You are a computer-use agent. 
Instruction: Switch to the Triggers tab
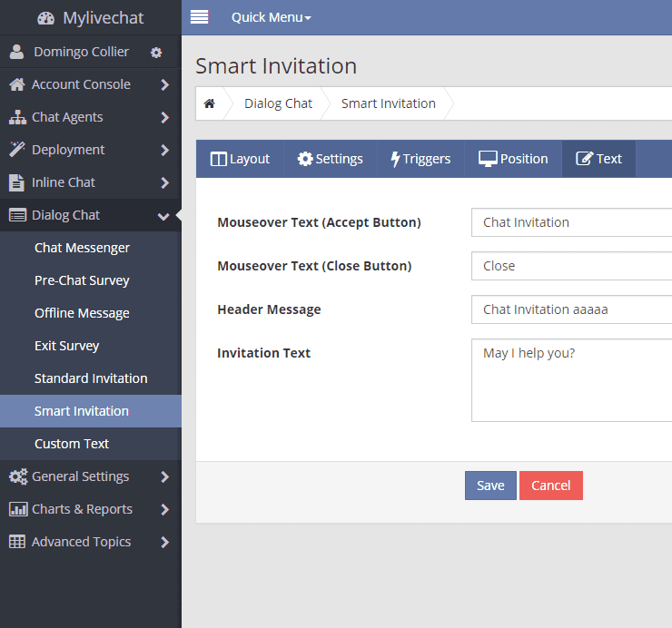tap(420, 159)
